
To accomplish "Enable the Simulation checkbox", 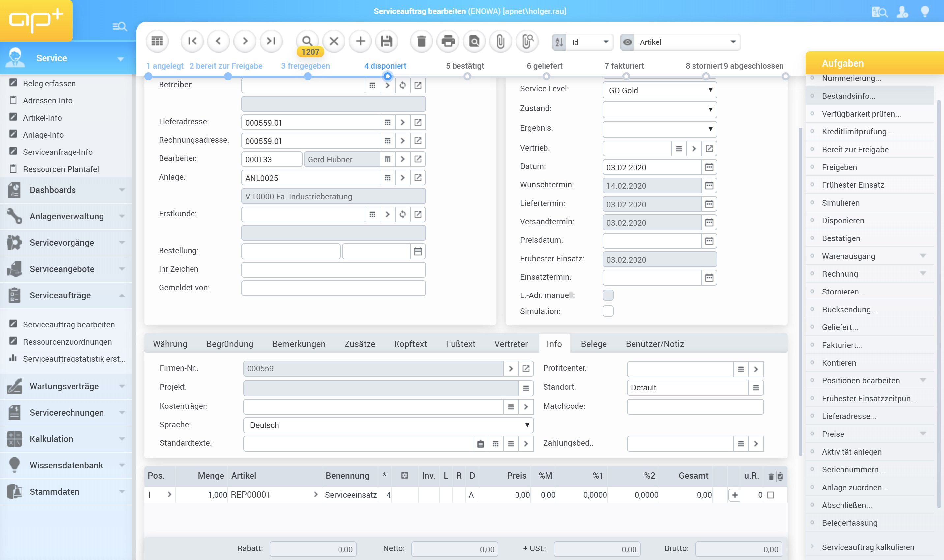I will [x=607, y=311].
